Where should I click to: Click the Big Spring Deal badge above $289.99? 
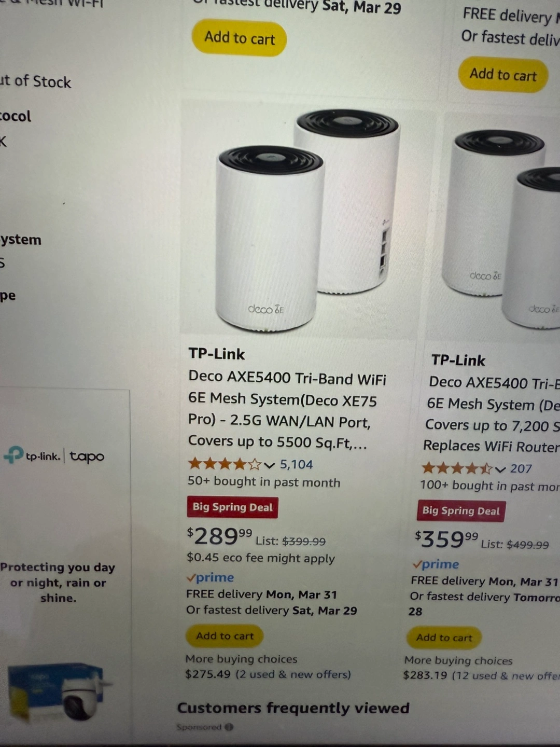232,507
